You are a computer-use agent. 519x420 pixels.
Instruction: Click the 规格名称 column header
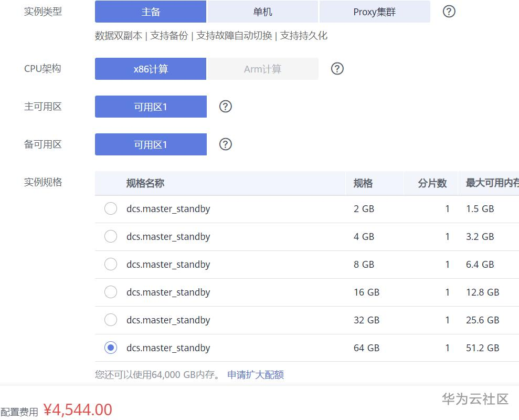[145, 183]
